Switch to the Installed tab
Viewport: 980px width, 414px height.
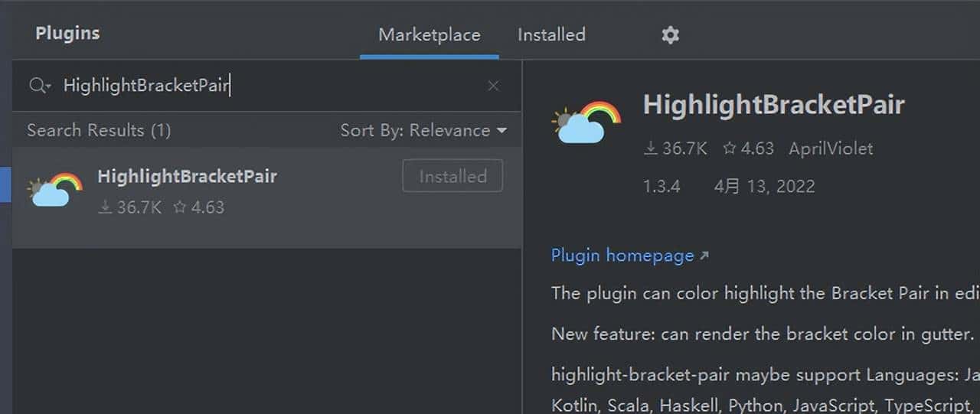coord(551,34)
